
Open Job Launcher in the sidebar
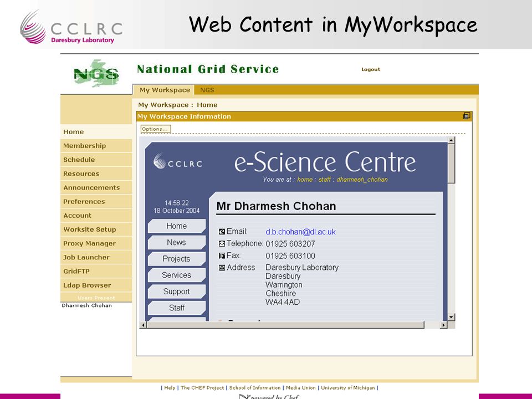(x=96, y=257)
